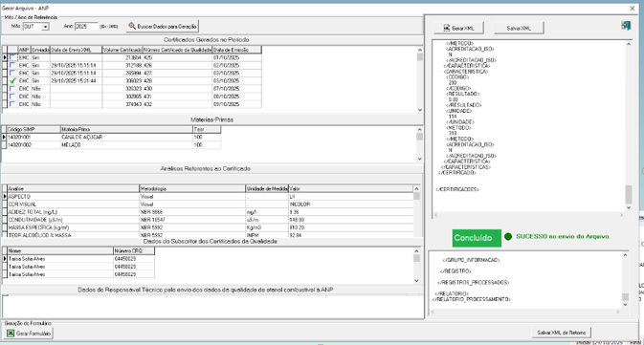
Task: Click the Gerar XML button
Action: [x=458, y=28]
